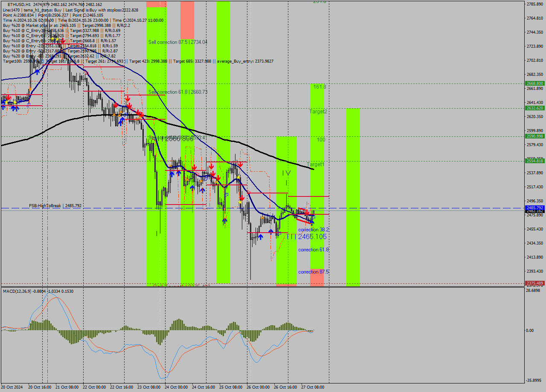Image resolution: width=546 pixels, height=392 pixels.
Task: Click the 2764.810 price axis value
Action: (535, 18)
